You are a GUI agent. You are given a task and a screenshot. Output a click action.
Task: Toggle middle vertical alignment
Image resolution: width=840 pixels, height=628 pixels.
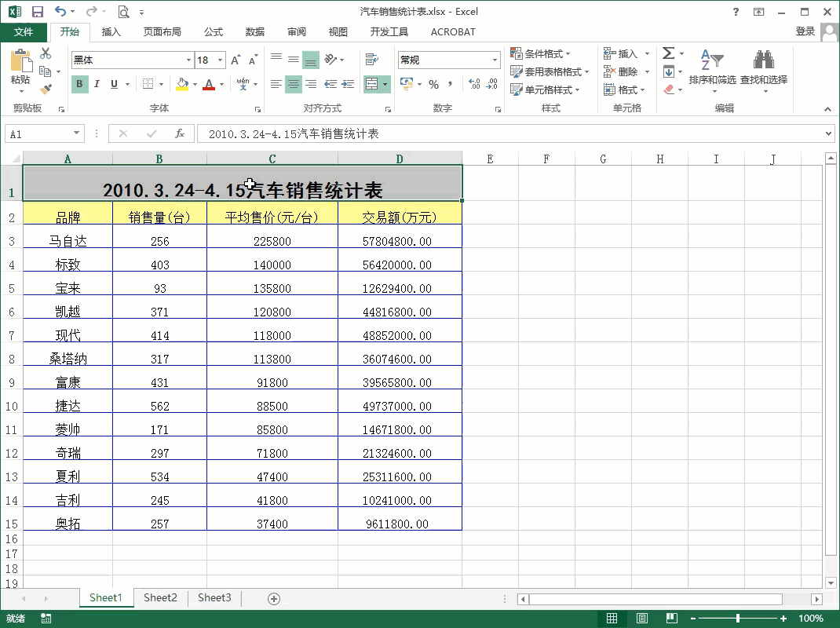coord(294,59)
